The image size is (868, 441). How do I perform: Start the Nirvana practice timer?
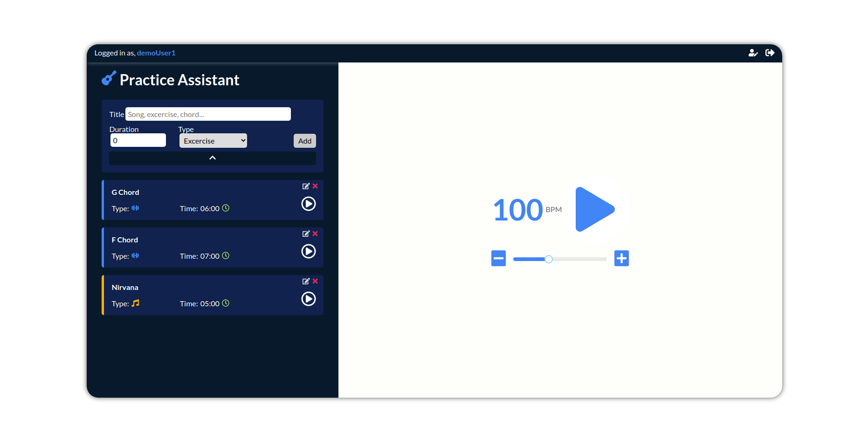pyautogui.click(x=309, y=299)
